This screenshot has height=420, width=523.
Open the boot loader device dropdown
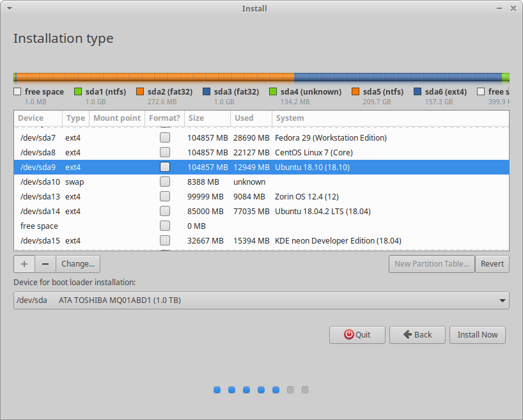click(x=261, y=300)
